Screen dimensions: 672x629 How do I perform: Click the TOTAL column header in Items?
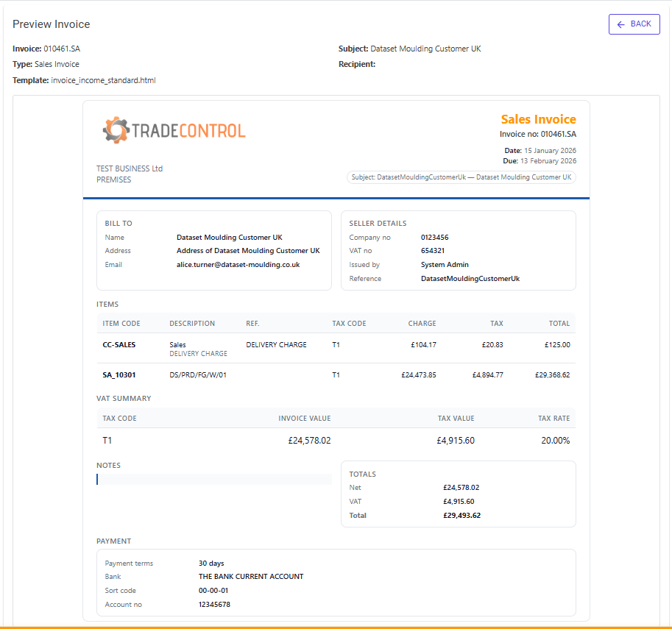pyautogui.click(x=559, y=324)
